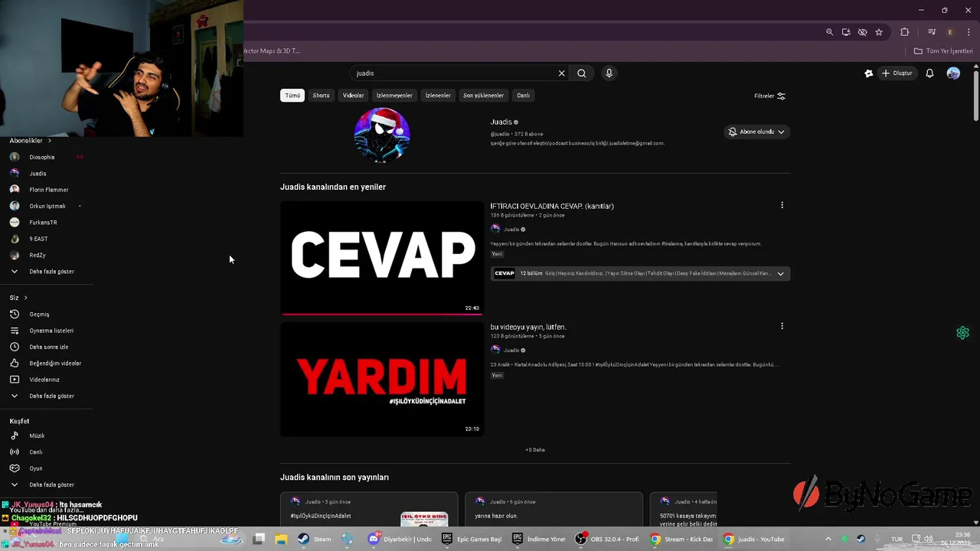The height and width of the screenshot is (551, 980).
Task: Open Juadis channel avatar with Santa hat
Action: click(382, 135)
